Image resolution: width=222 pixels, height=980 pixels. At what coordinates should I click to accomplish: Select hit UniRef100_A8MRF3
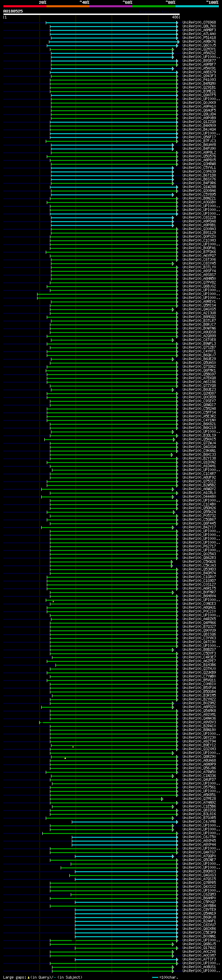tap(199, 30)
